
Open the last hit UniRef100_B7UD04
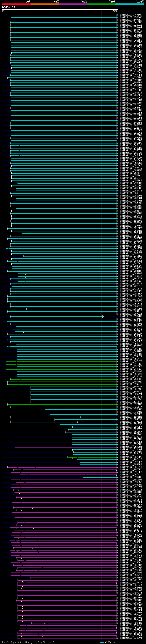tap(131, 638)
